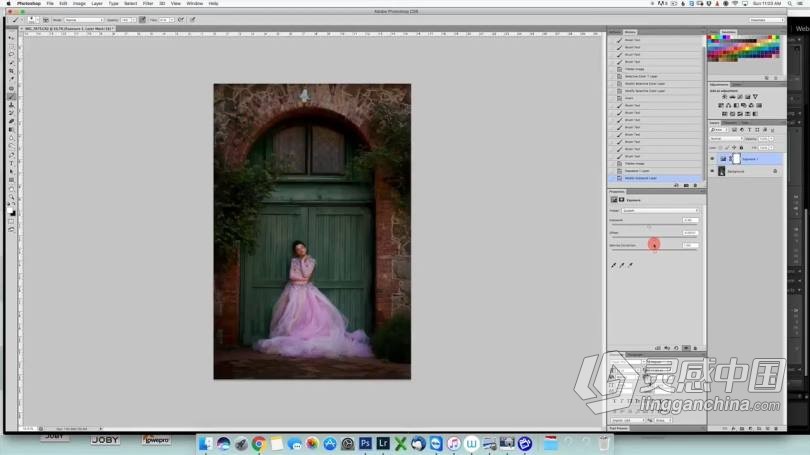Open the layer Fill slider arrow
This screenshot has width=810, height=455.
772,148
